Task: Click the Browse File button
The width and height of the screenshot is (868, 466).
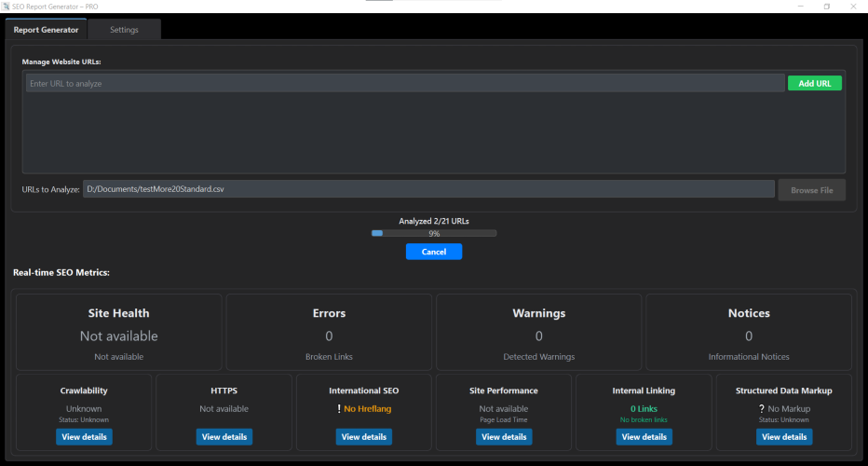Action: point(811,190)
